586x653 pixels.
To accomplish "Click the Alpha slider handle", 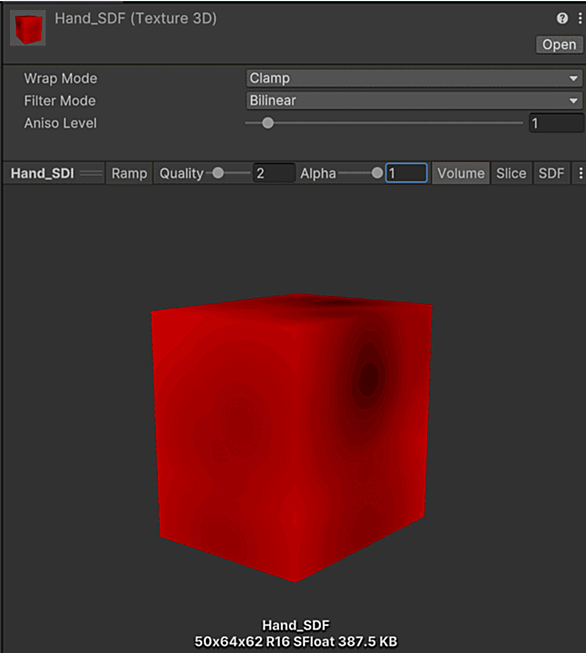I will 377,173.
